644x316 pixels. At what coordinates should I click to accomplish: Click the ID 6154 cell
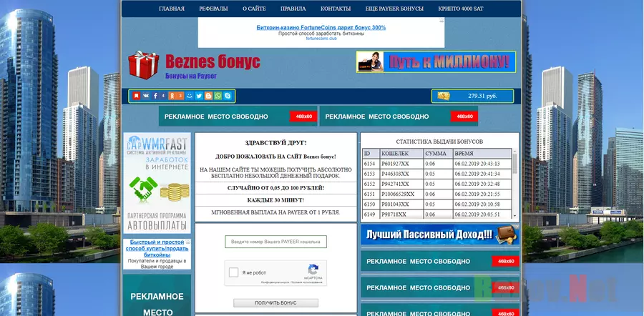371,164
